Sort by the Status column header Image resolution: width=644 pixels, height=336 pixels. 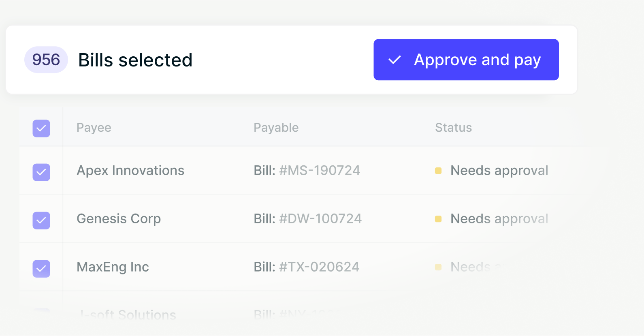click(x=453, y=128)
